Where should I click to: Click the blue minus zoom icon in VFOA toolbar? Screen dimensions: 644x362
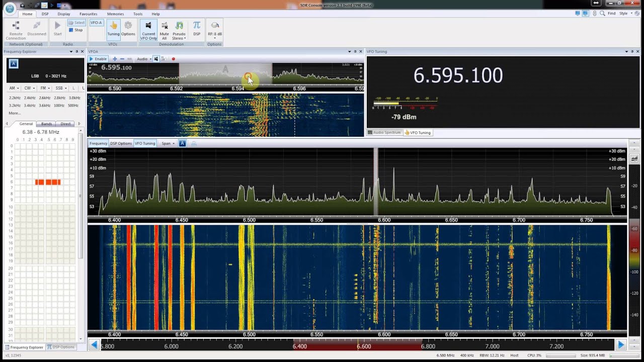click(x=122, y=59)
